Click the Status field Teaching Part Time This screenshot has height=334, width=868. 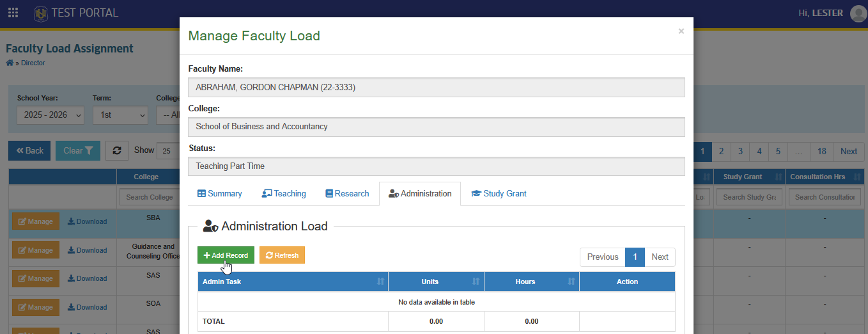coord(437,166)
